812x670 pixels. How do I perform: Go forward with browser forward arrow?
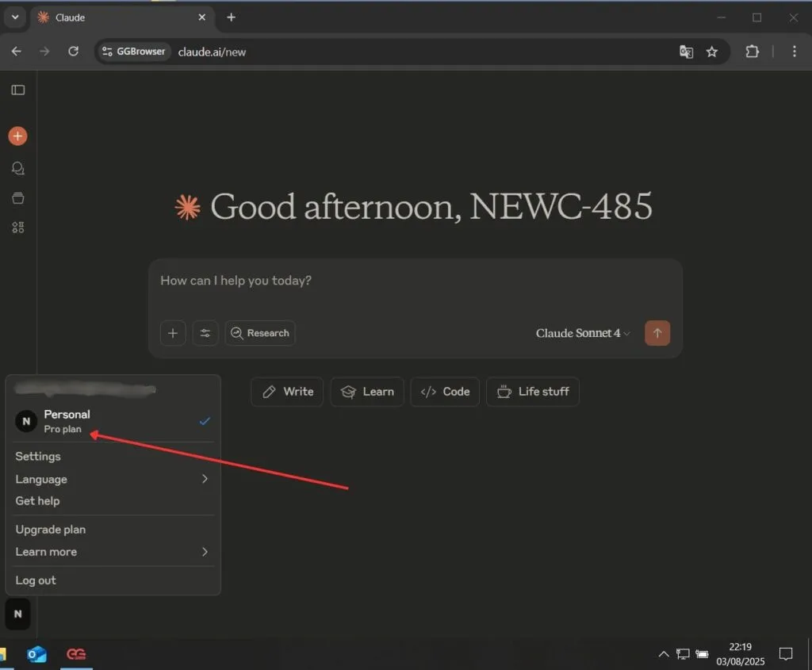coord(44,52)
